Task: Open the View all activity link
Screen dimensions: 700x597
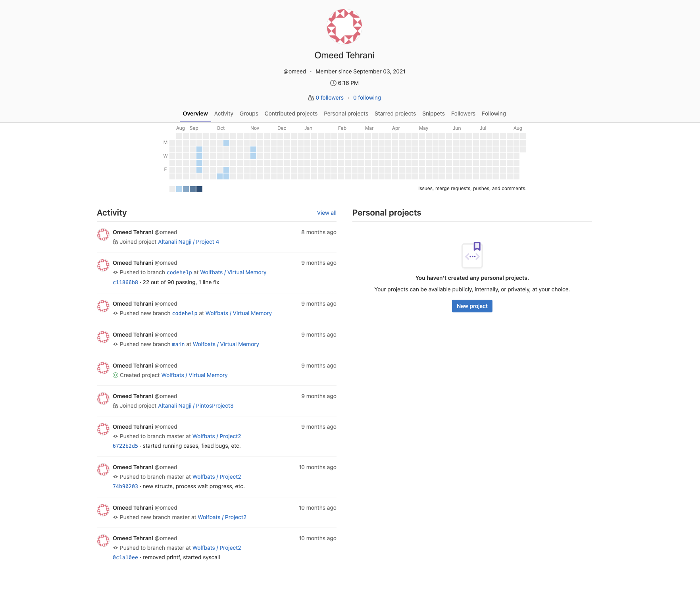Action: pos(326,213)
